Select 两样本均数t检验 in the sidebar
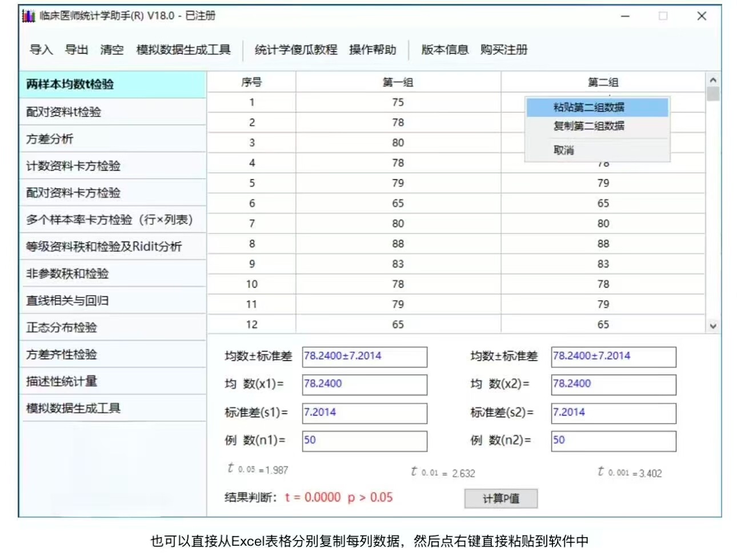Screen dimensions: 737x560 pos(113,84)
